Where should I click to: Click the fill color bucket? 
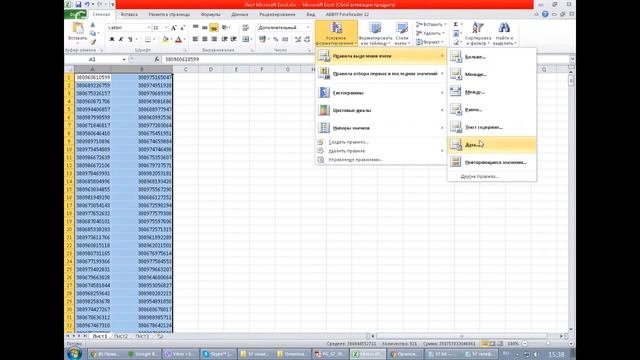tap(164, 39)
